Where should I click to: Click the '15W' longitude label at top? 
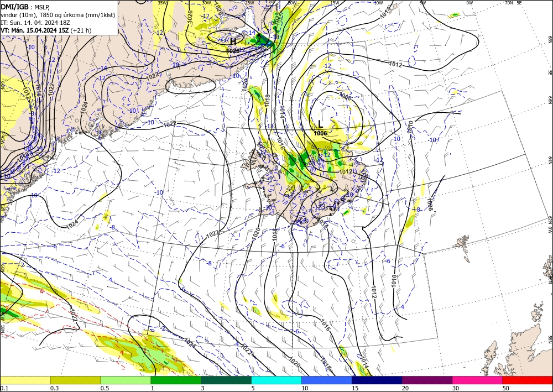(335, 3)
